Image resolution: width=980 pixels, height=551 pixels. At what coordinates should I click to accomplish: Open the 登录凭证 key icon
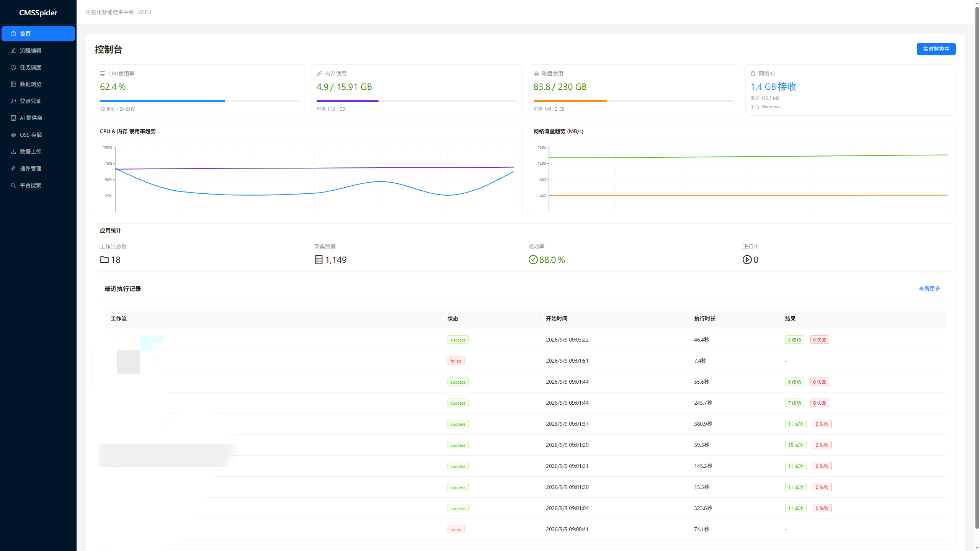point(13,101)
